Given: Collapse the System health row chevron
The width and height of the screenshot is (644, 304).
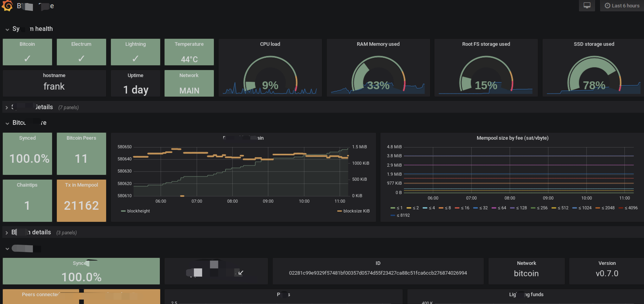Looking at the screenshot, I should (x=7, y=30).
